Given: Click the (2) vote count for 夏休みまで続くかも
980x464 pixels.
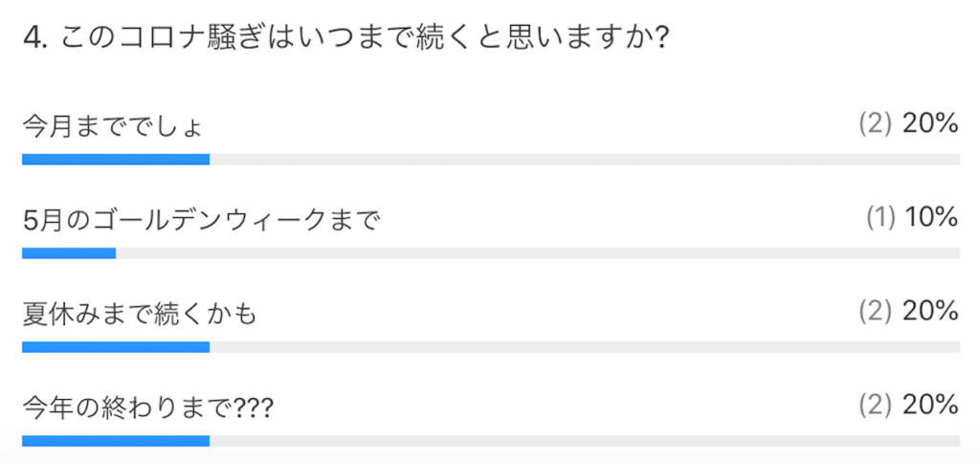Looking at the screenshot, I should coord(876,312).
